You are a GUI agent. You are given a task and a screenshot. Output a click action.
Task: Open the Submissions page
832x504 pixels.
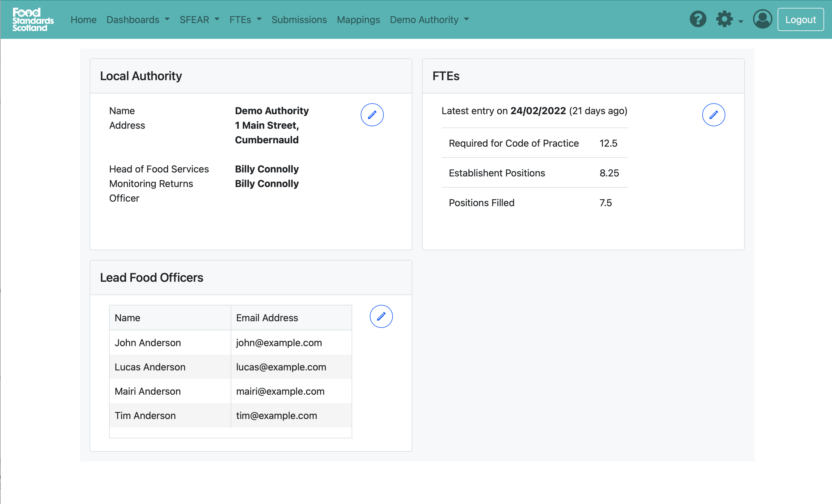(299, 19)
